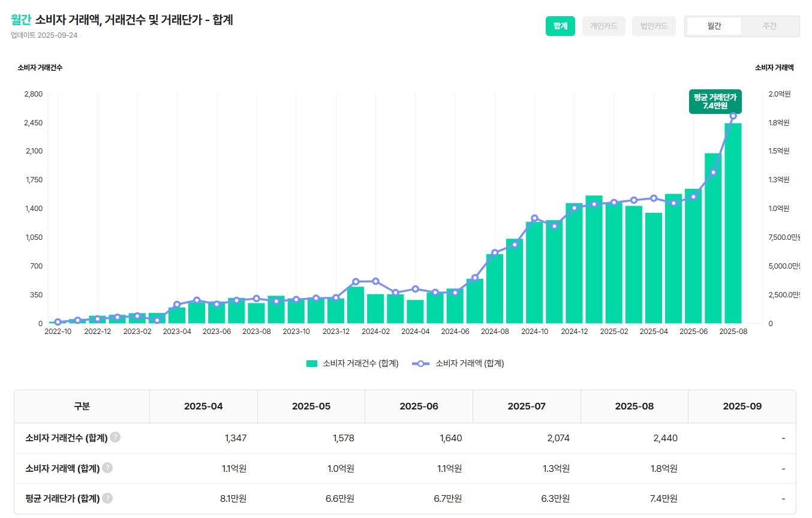Click the 2025-07 bar in chart
Image resolution: width=812 pixels, height=518 pixels.
click(713, 240)
